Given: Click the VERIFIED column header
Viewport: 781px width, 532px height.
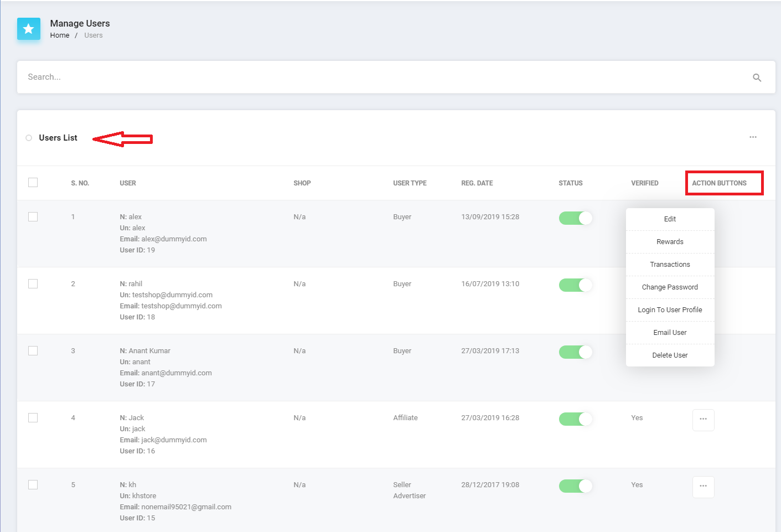Looking at the screenshot, I should [x=645, y=183].
